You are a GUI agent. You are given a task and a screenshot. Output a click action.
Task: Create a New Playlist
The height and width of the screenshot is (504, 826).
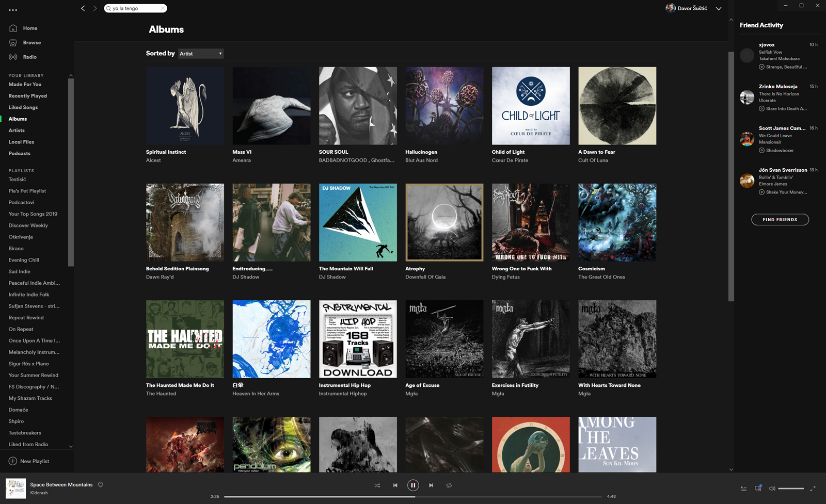coord(29,461)
